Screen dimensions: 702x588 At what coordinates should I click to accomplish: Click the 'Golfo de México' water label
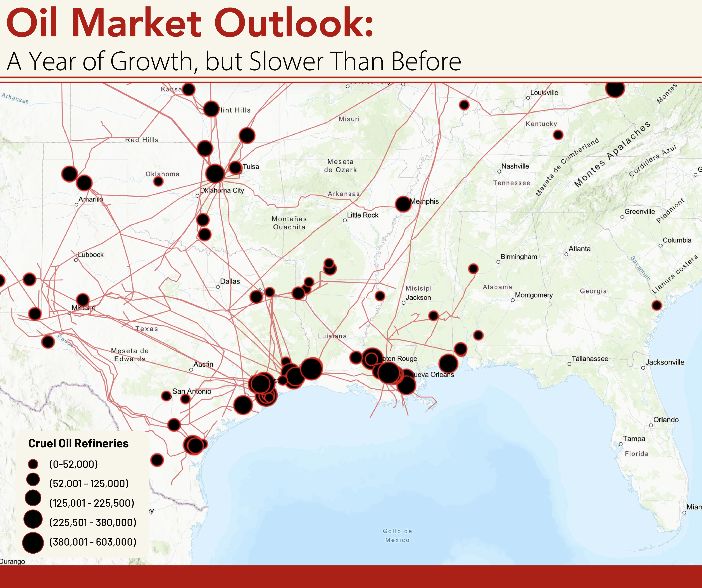[397, 536]
